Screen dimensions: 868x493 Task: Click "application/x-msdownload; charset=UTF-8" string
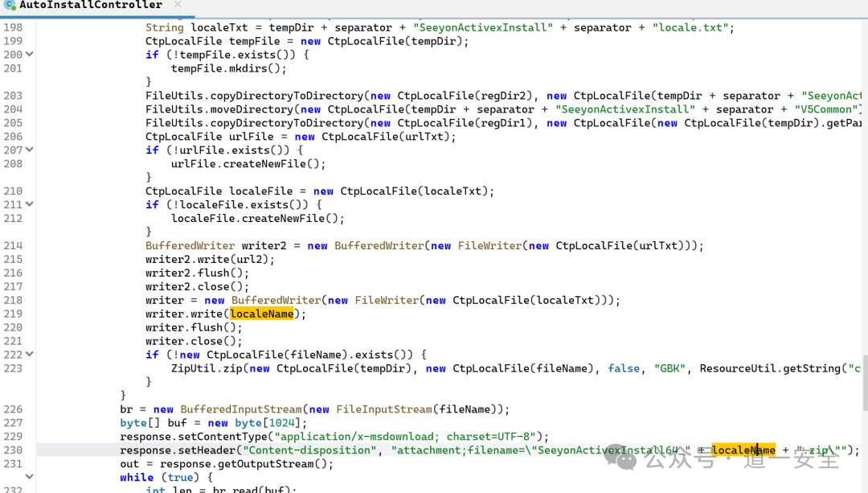[406, 437]
